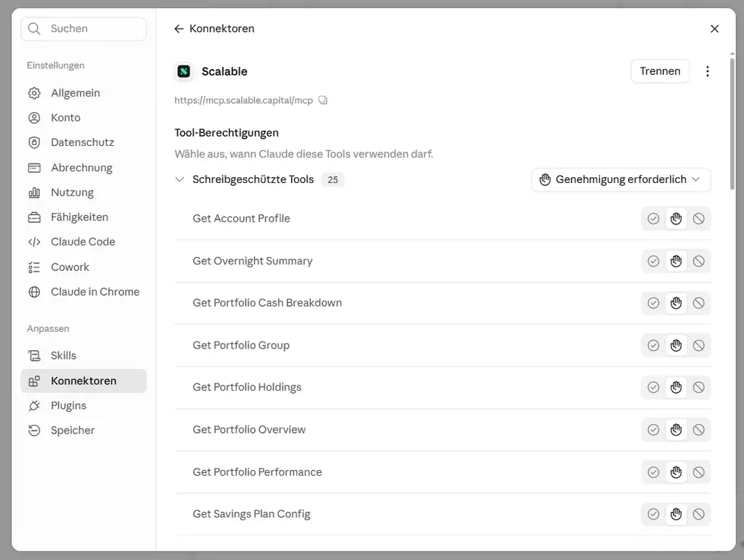The width and height of the screenshot is (744, 560).
Task: Go to the Skills section
Action: point(84,356)
